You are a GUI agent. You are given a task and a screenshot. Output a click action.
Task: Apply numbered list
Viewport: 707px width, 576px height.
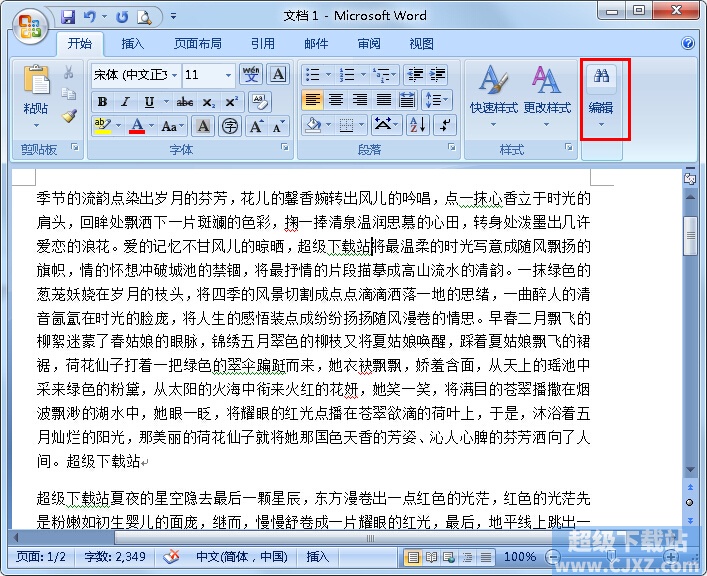[346, 74]
